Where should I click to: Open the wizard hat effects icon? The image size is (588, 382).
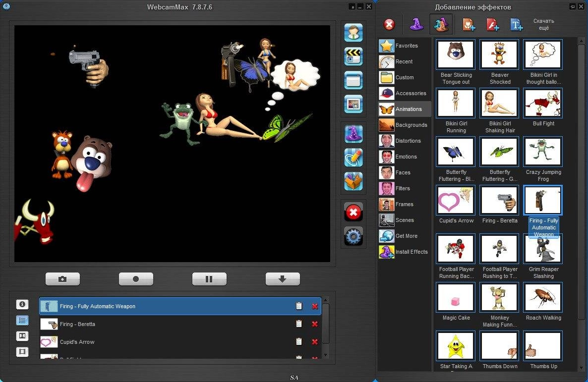pyautogui.click(x=353, y=134)
